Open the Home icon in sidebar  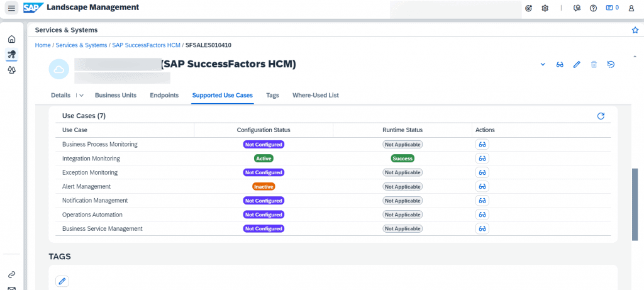(12, 39)
